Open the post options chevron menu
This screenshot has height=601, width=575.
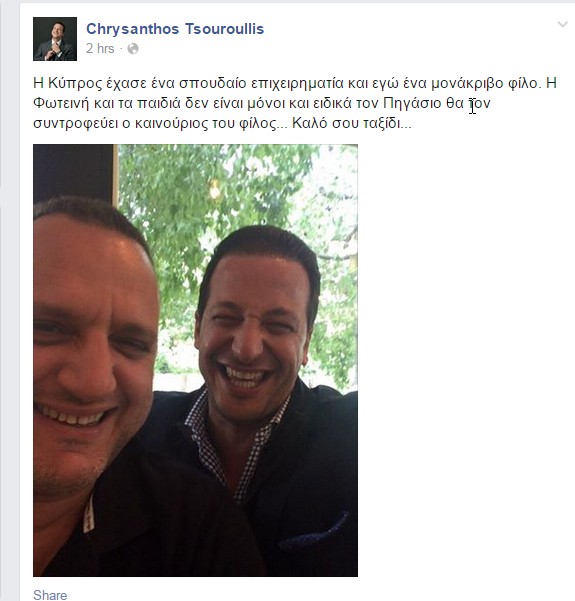pos(562,25)
